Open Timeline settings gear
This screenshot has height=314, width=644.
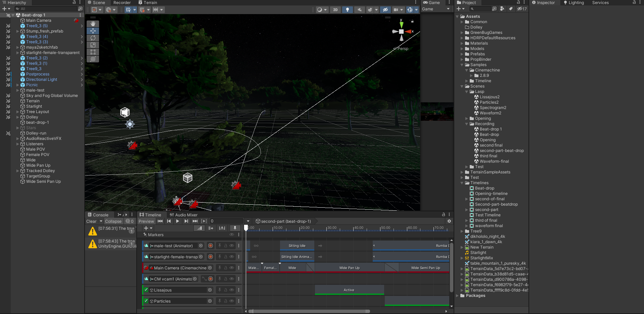pyautogui.click(x=449, y=221)
